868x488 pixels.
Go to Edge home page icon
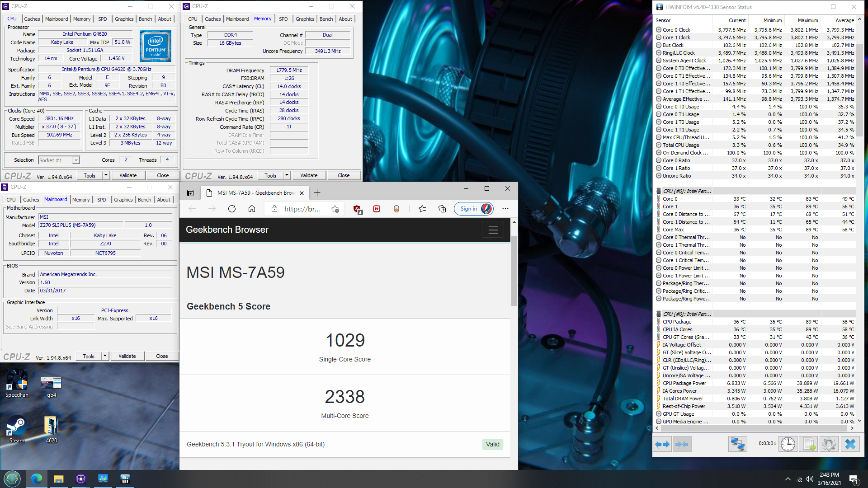[x=252, y=209]
